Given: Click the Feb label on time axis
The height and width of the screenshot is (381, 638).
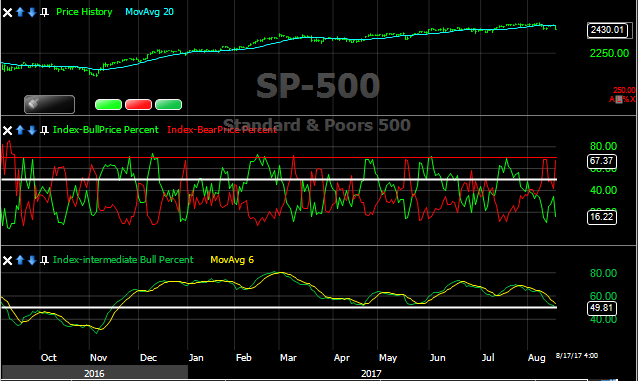Looking at the screenshot, I should (243, 358).
